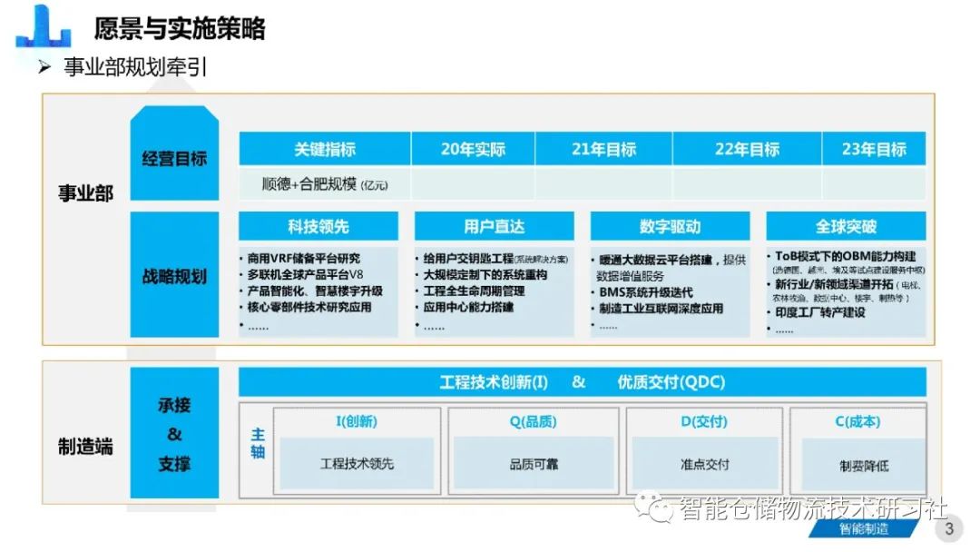
Task: Select the line 产品智能化、智慧楼宇升级
Action: pos(315,291)
